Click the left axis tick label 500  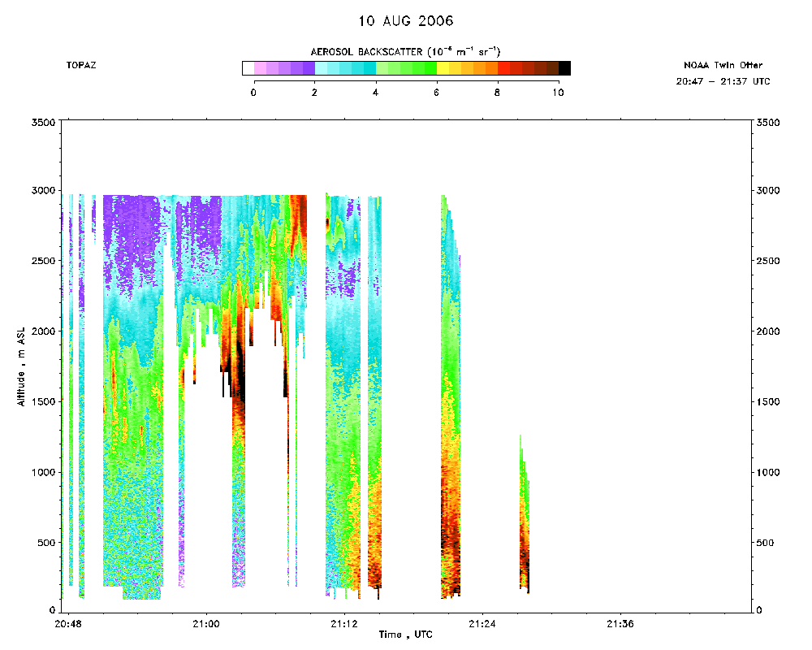pos(46,543)
